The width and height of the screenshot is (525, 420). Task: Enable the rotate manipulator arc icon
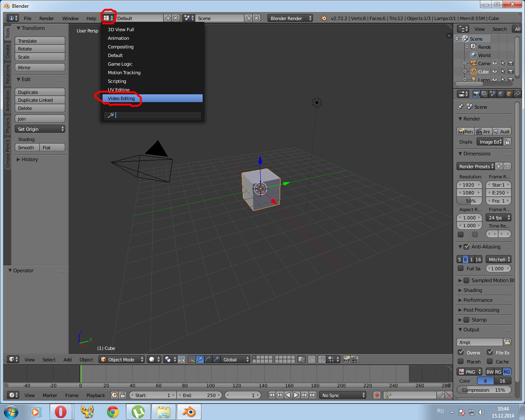coord(208,359)
